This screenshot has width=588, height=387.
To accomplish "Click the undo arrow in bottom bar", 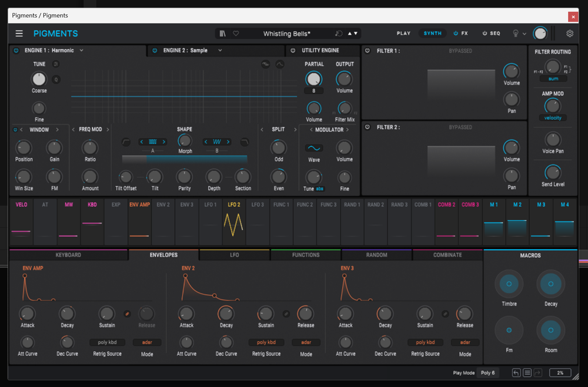I will (x=516, y=373).
